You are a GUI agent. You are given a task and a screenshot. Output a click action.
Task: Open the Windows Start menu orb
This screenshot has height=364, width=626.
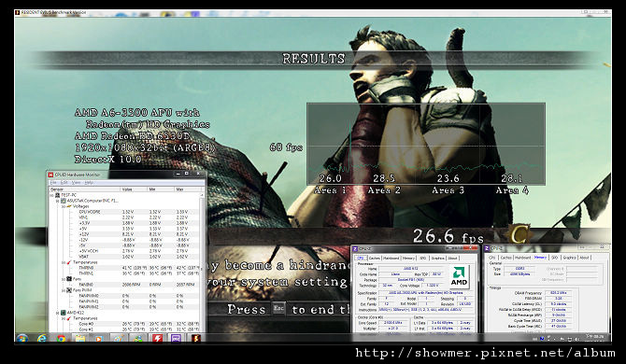[22, 339]
